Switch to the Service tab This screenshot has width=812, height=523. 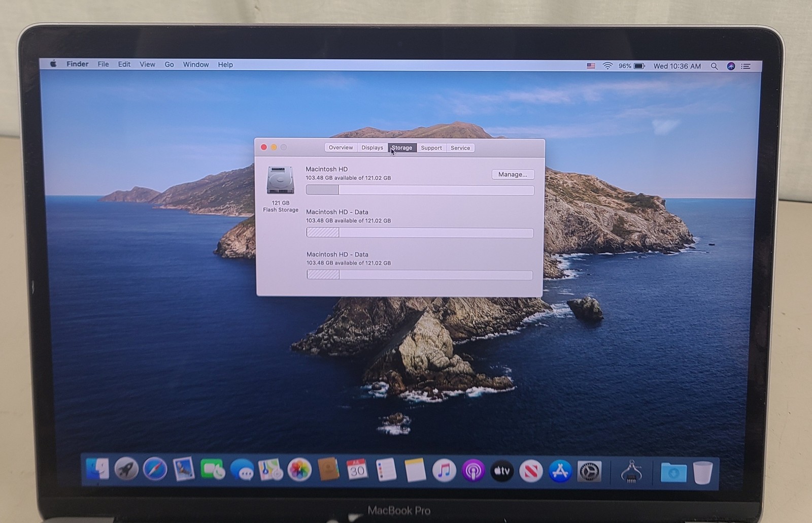pyautogui.click(x=460, y=148)
